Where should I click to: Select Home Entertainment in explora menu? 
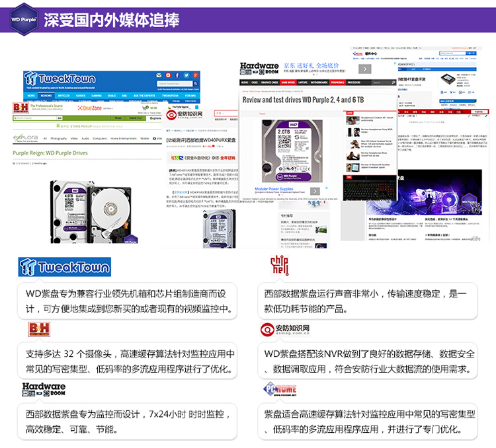pos(124,139)
